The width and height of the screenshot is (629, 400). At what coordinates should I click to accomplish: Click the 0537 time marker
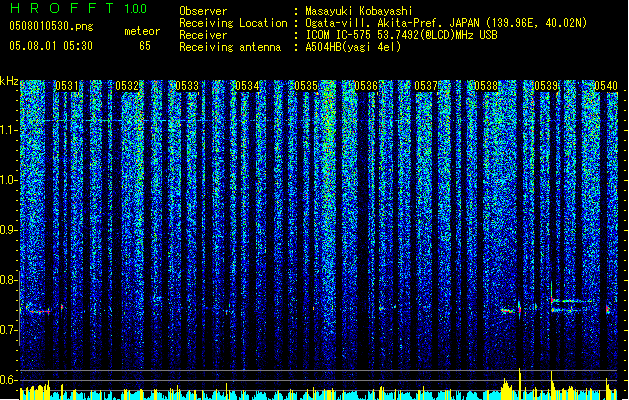pos(426,86)
